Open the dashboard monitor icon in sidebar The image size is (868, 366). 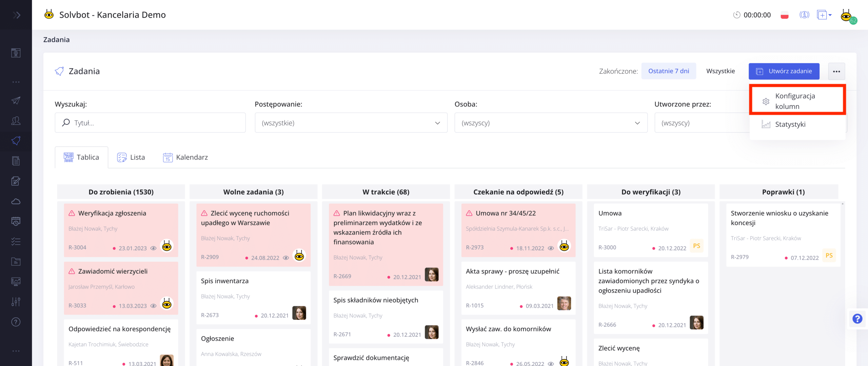[x=16, y=53]
